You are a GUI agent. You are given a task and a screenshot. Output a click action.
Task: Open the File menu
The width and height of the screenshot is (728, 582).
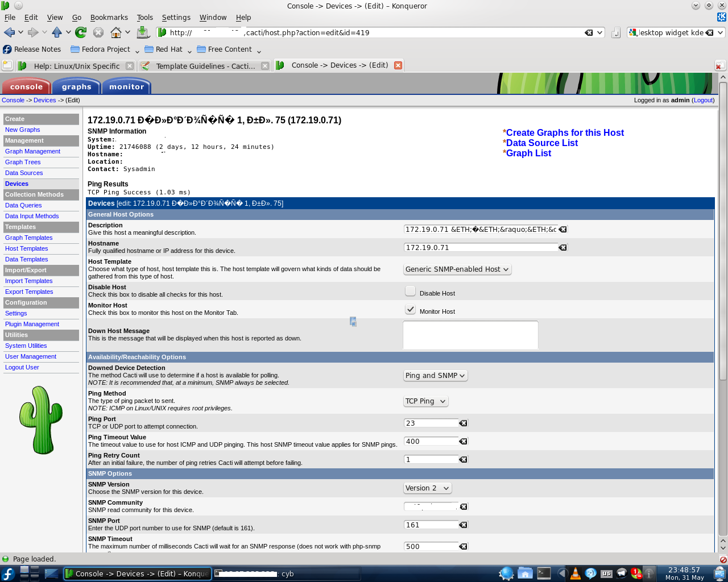(10, 18)
